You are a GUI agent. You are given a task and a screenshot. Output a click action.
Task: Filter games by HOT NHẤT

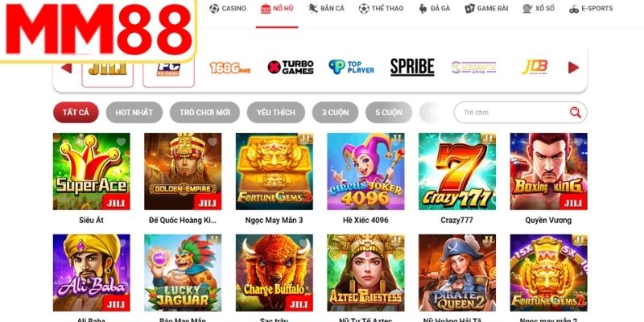click(134, 113)
